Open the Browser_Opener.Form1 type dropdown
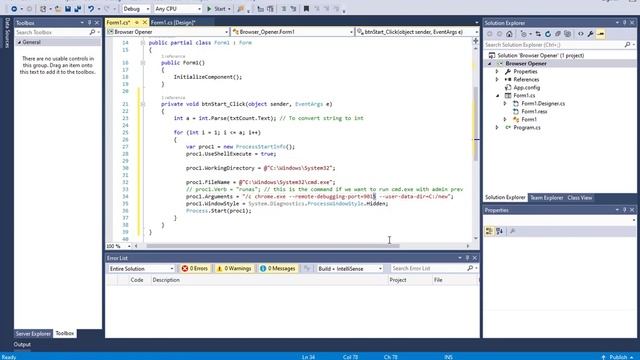The image size is (640, 360). [x=292, y=32]
